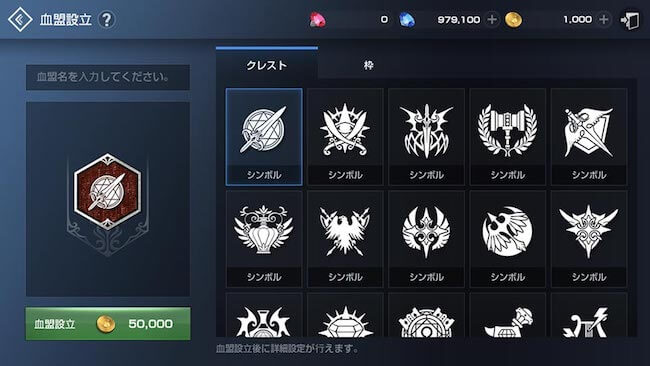Pick the winged dragon sword crest
Screen dimensions: 650x366
pos(427,137)
